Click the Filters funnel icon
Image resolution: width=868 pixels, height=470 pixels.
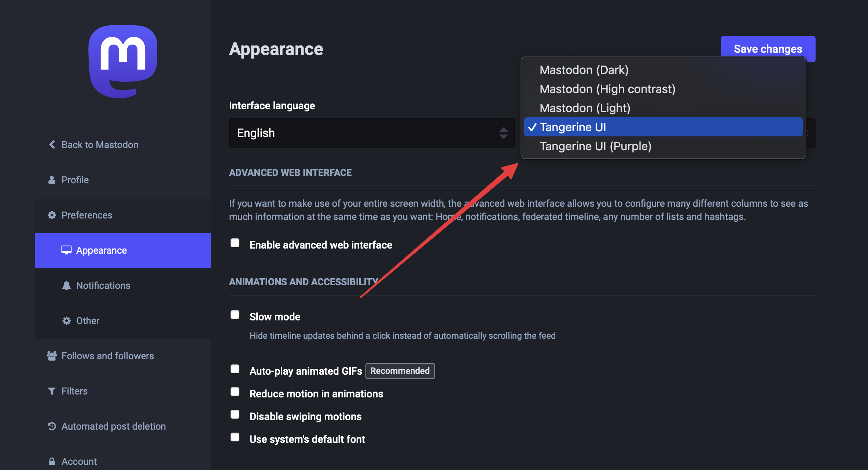[52, 391]
